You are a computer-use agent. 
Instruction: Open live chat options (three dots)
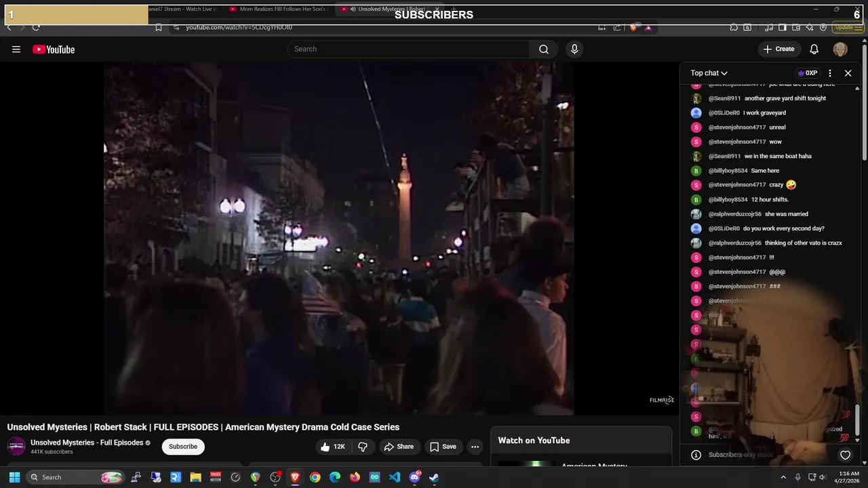[x=830, y=73]
